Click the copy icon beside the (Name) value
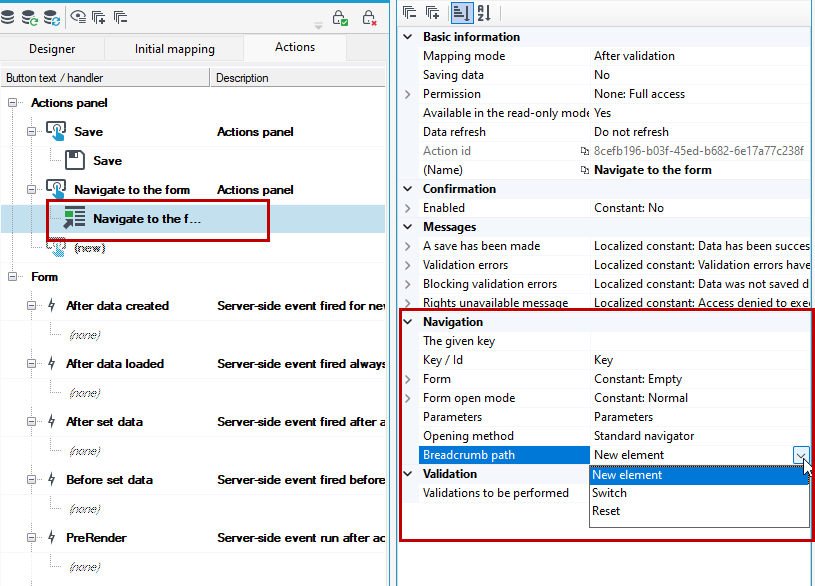This screenshot has width=815, height=586. [585, 170]
